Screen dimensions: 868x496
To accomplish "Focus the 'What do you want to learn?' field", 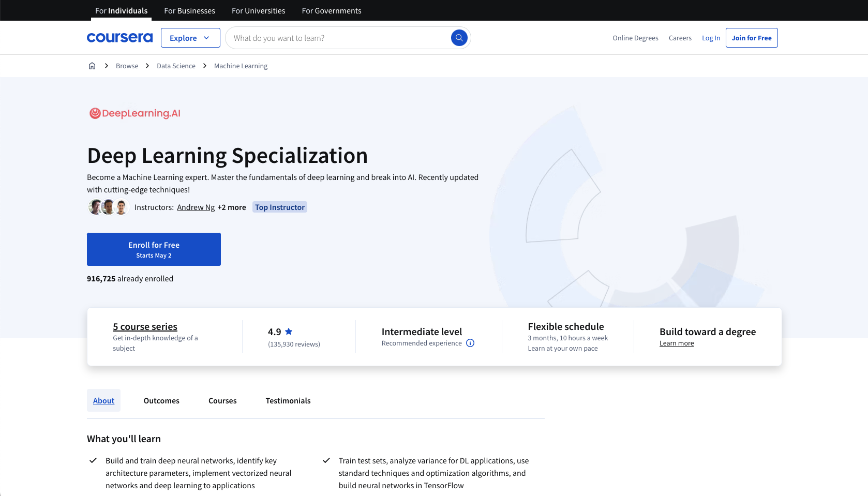I will 339,38.
